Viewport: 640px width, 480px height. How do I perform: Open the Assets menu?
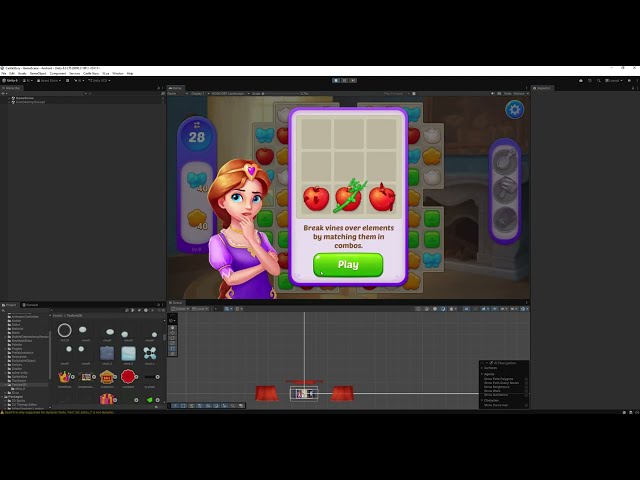point(22,73)
